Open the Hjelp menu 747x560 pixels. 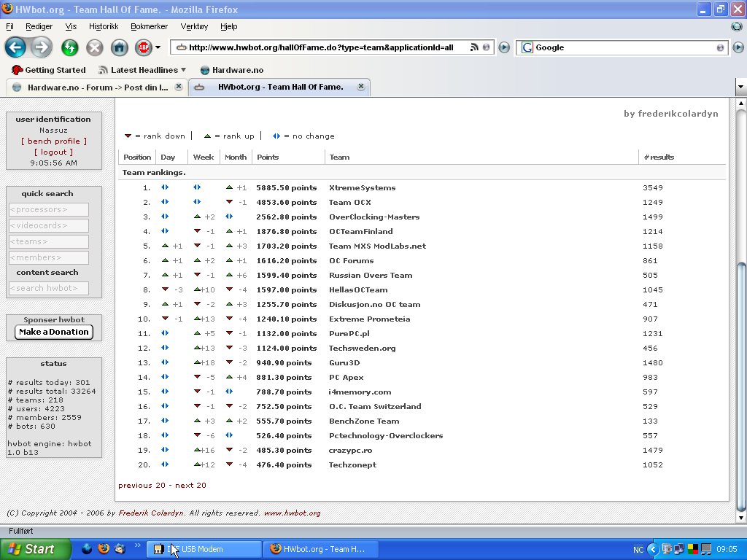(x=228, y=26)
